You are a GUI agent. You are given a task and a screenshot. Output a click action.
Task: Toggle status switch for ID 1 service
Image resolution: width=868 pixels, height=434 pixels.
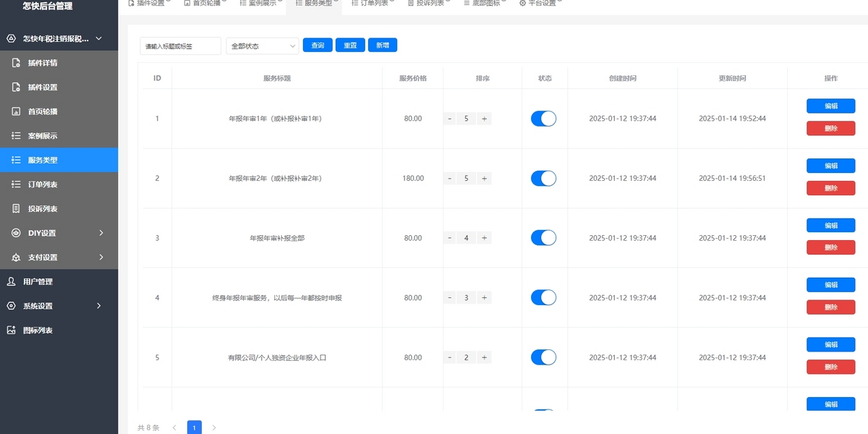(544, 119)
